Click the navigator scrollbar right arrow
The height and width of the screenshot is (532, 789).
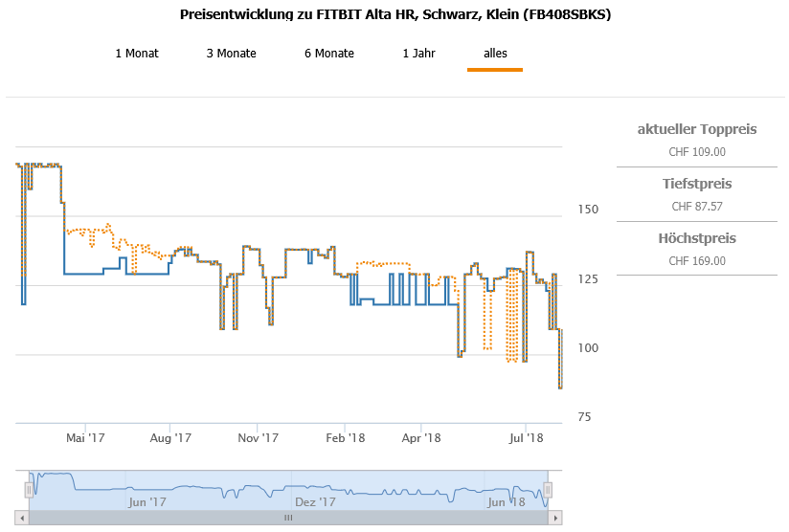[x=554, y=518]
